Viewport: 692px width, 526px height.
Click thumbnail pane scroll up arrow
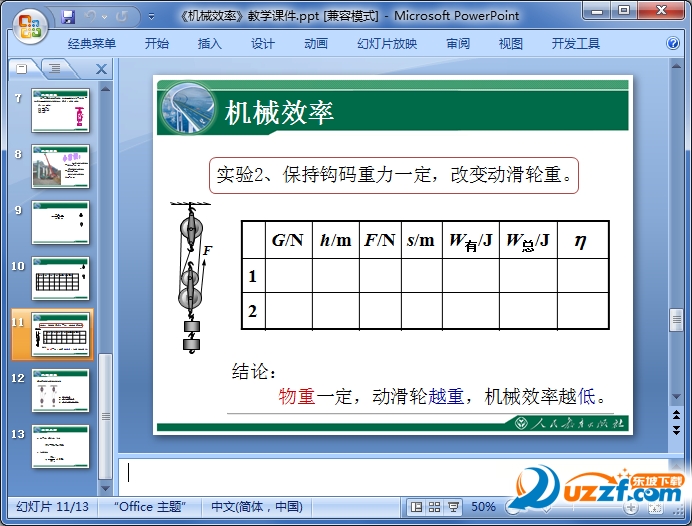105,89
